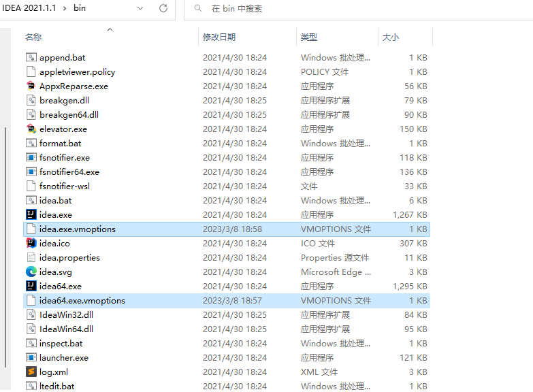Viewport: 533px width, 392px height.
Task: Select the fsnotifier-wsl file name
Action: [65, 186]
